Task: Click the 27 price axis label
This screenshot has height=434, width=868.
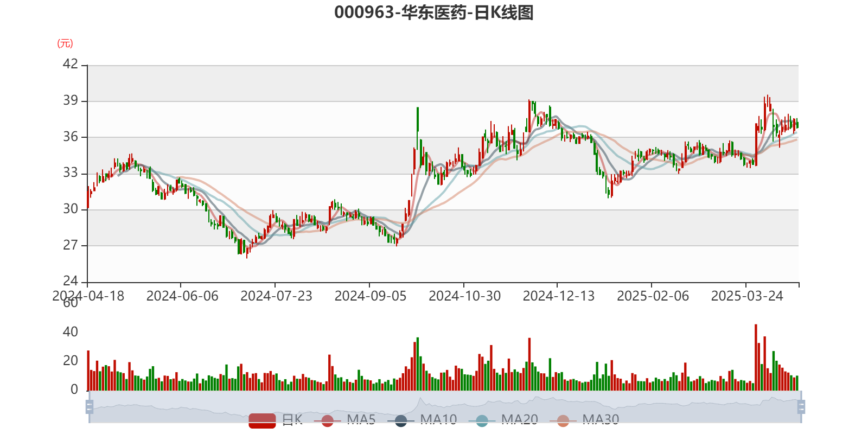Action: pos(71,245)
